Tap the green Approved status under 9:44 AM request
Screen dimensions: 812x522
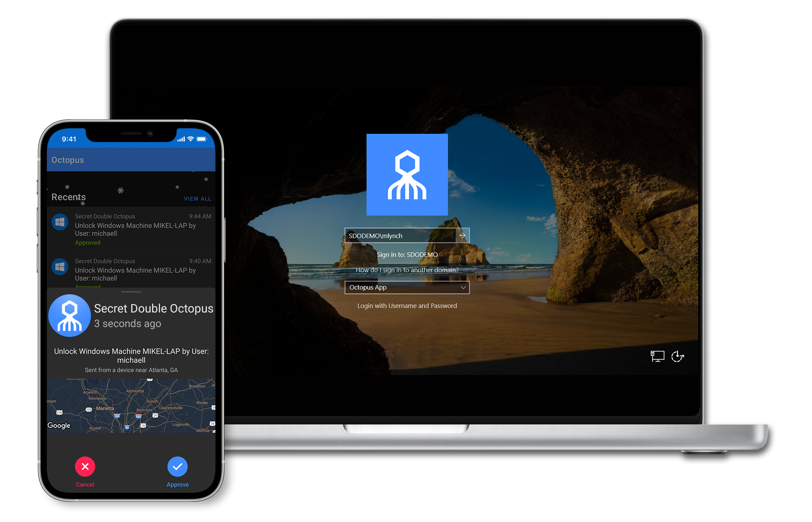(88, 243)
